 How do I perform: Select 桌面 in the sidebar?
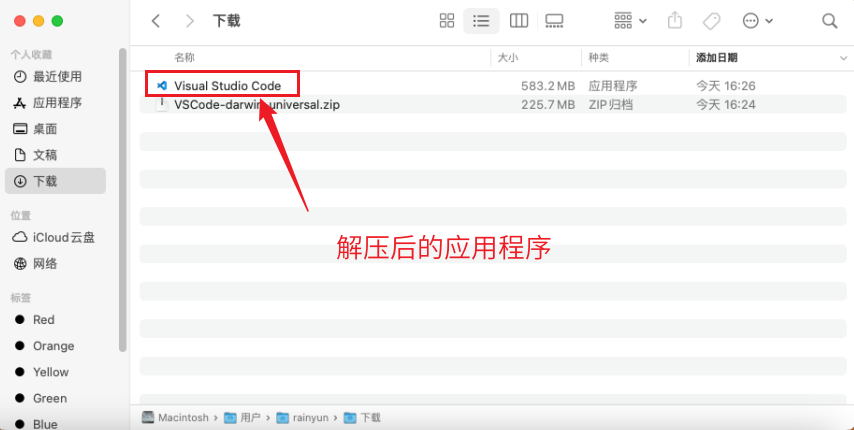(45, 129)
